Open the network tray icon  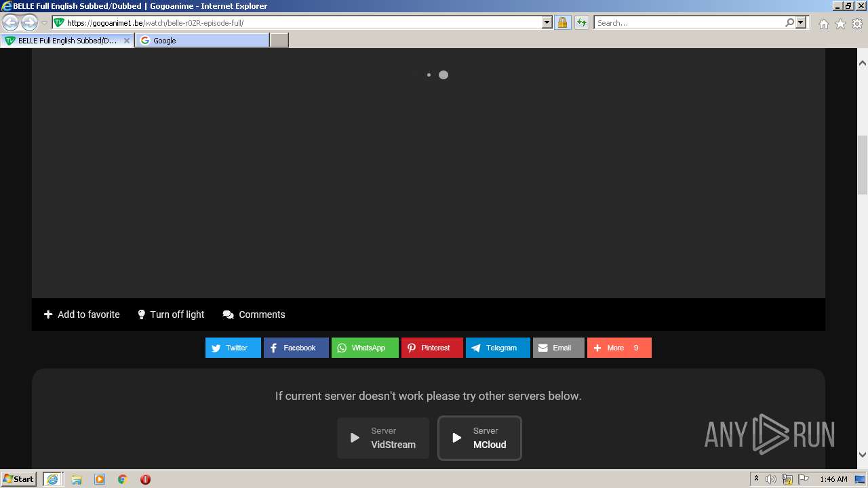pyautogui.click(x=787, y=479)
